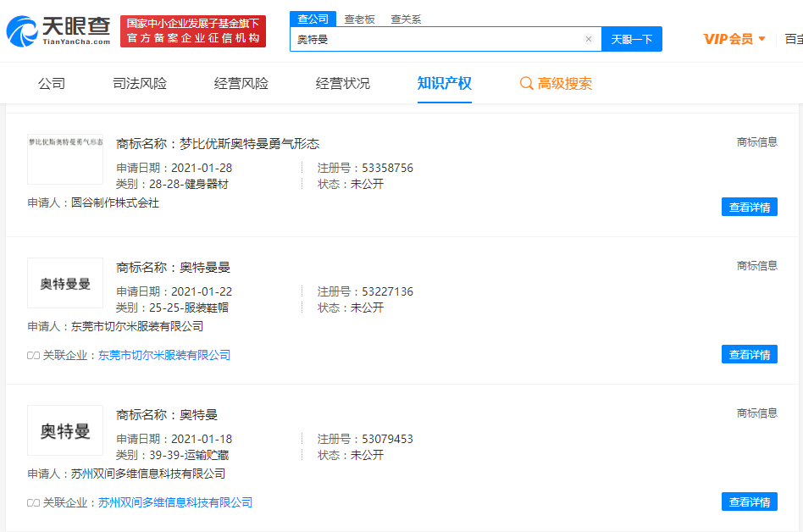Click category 39-39-运输贮藏
This screenshot has height=532, width=803.
[x=189, y=456]
